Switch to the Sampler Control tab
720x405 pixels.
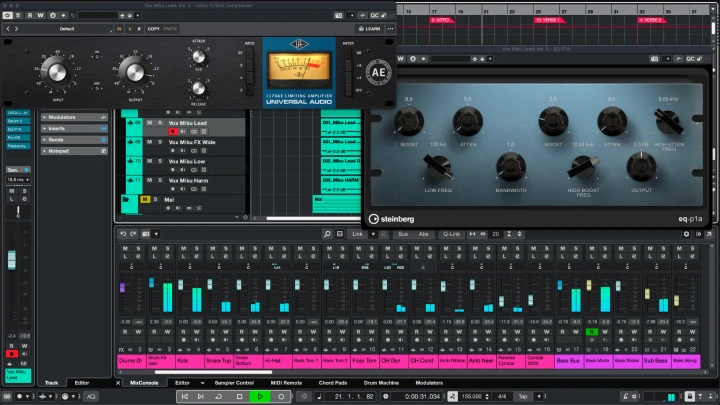(234, 382)
